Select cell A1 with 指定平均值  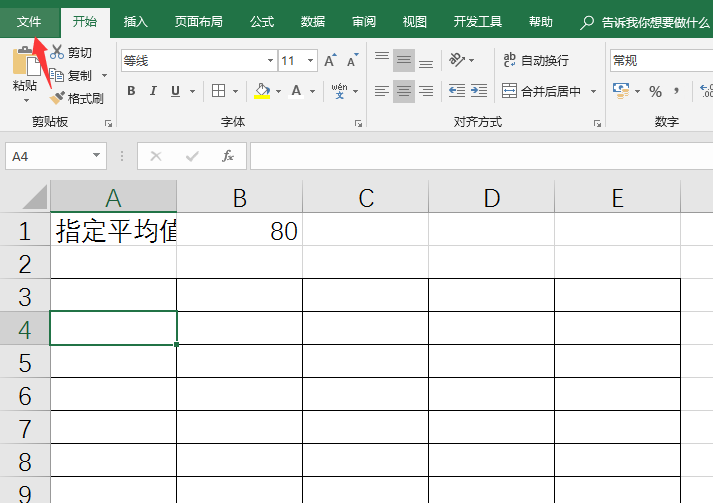click(x=113, y=229)
